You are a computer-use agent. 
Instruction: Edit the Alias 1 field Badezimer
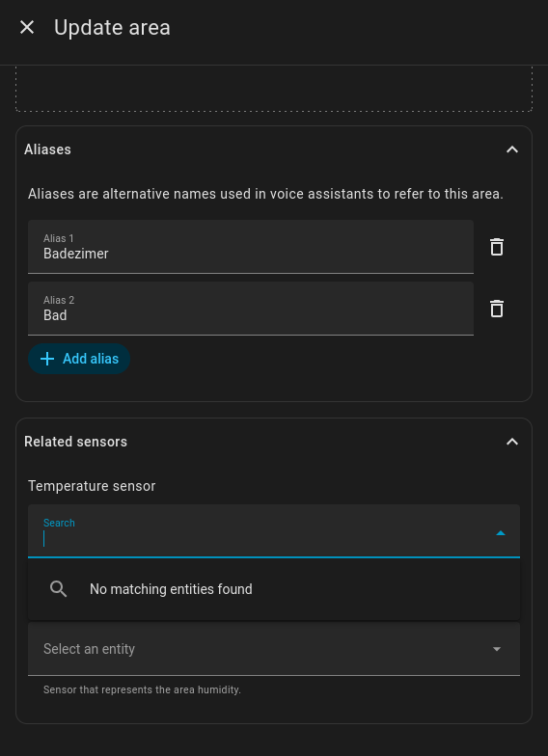click(x=251, y=247)
